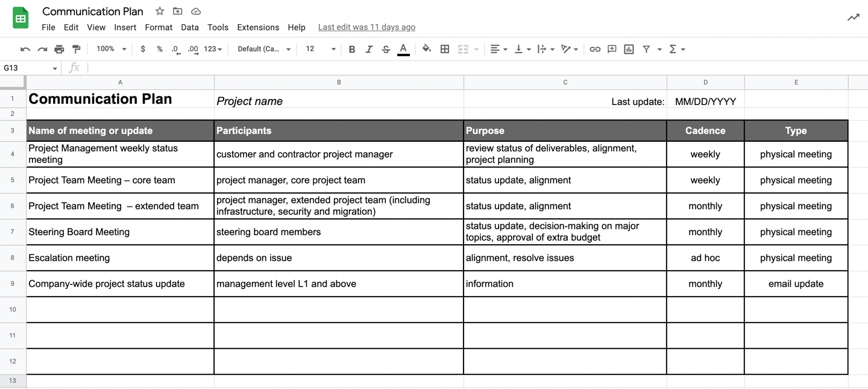Screen dimensions: 868x389
Task: Open the Format menu
Action: click(x=159, y=27)
